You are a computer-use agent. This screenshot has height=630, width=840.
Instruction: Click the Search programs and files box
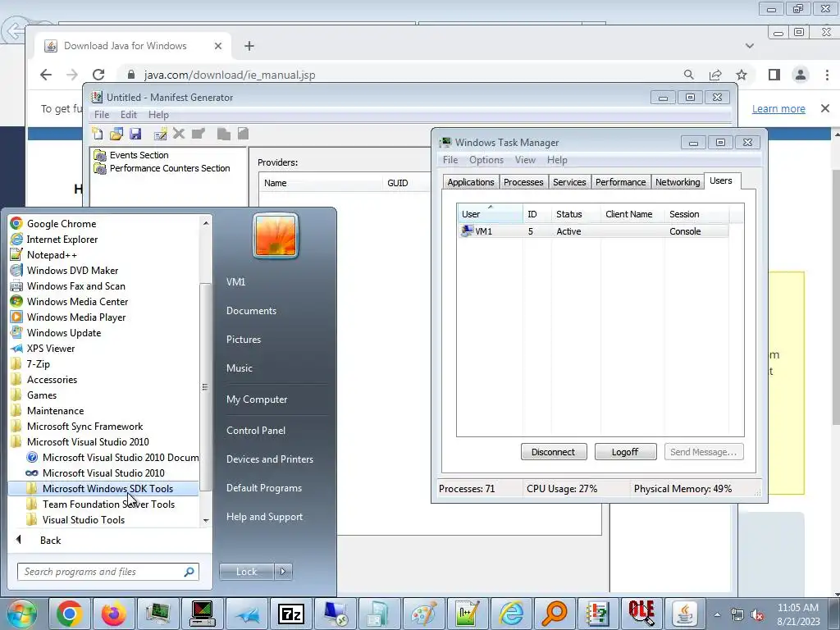tap(108, 572)
